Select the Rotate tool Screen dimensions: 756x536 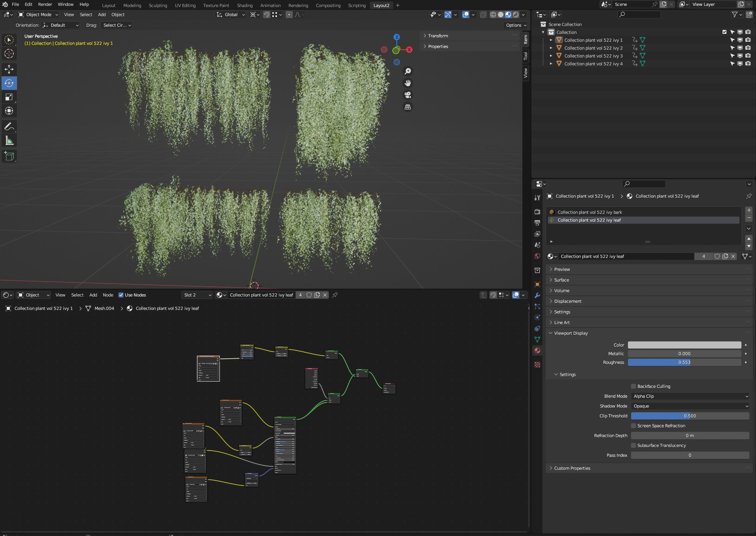coord(9,83)
